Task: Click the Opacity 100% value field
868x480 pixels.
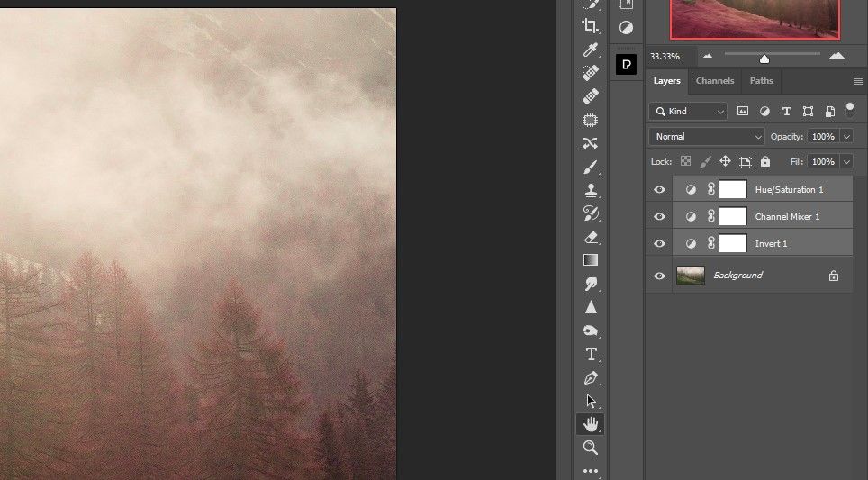Action: [823, 136]
